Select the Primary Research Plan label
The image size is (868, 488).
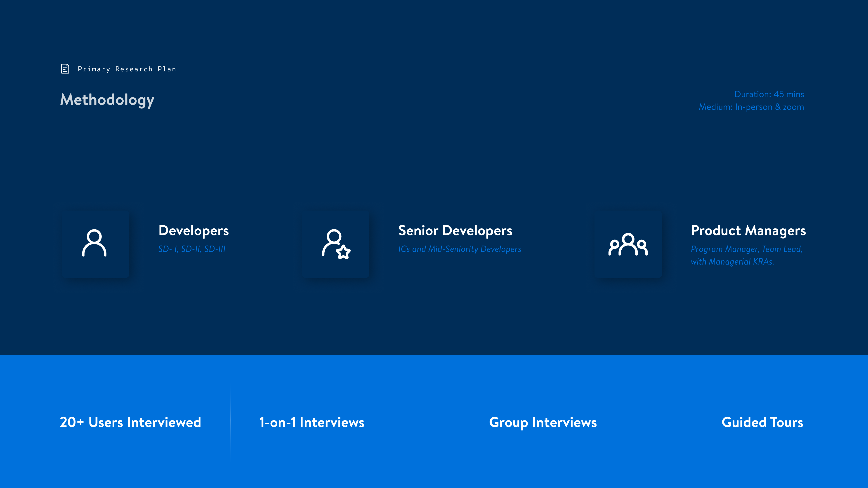pos(127,69)
